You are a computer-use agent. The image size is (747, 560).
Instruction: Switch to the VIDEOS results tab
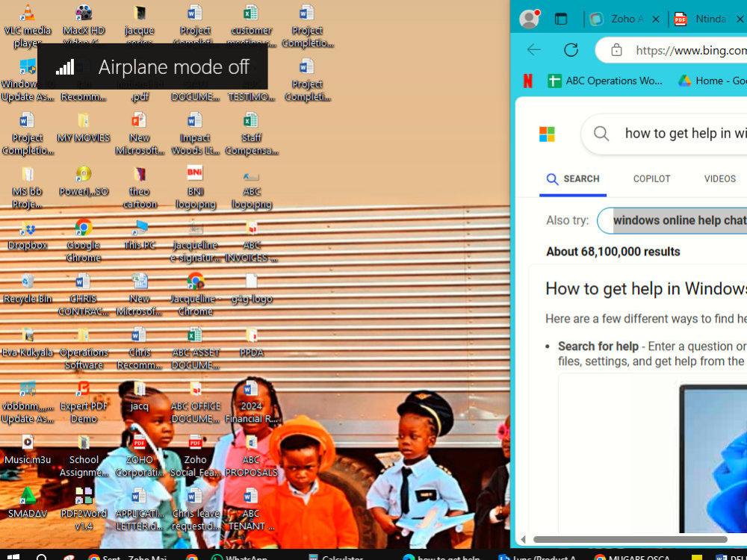click(x=720, y=179)
